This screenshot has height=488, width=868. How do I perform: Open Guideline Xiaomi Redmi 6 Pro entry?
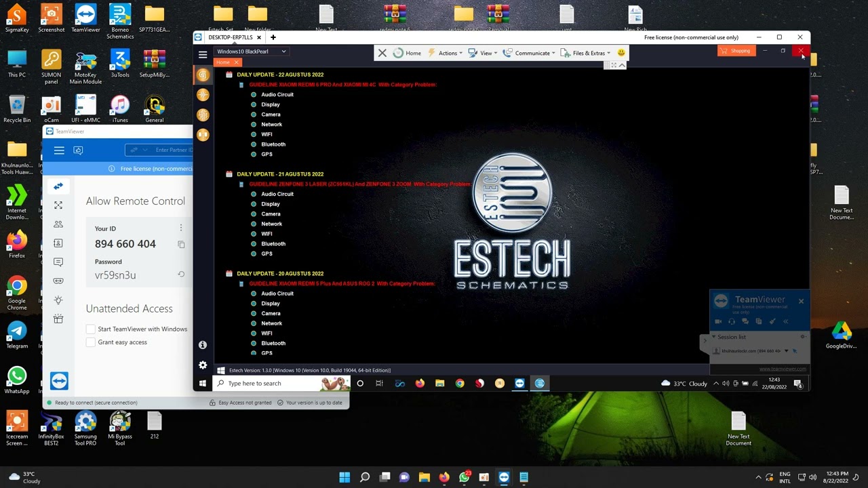[x=342, y=85]
